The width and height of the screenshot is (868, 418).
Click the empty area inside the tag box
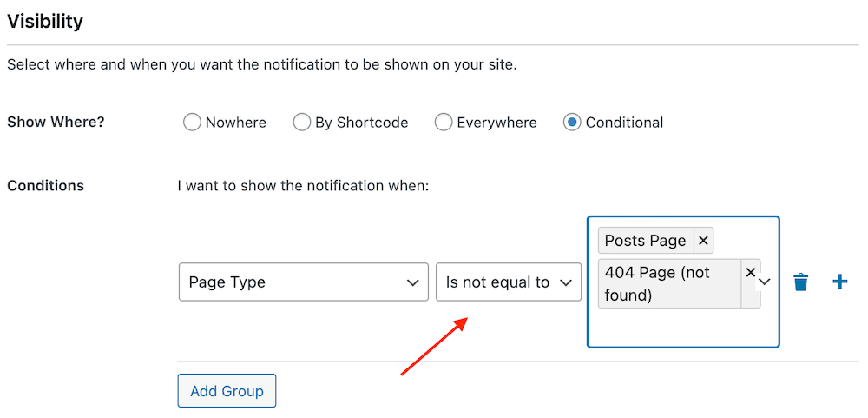click(x=683, y=327)
